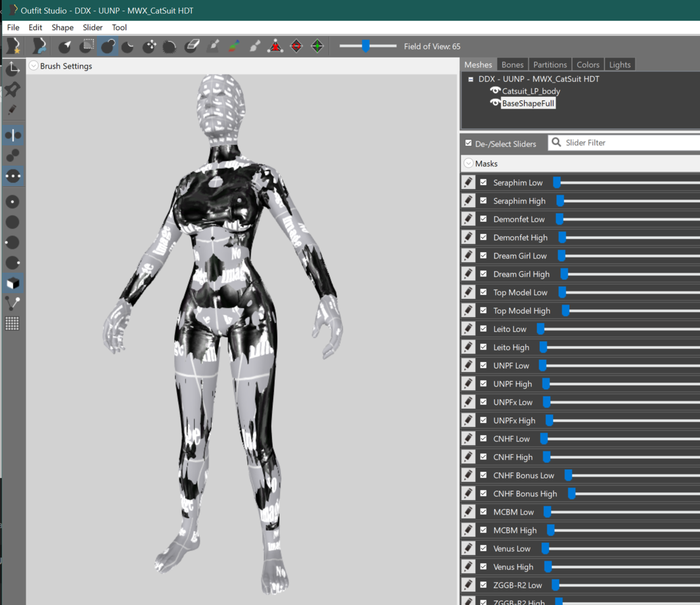Open the File menu
700x605 pixels.
coord(13,27)
